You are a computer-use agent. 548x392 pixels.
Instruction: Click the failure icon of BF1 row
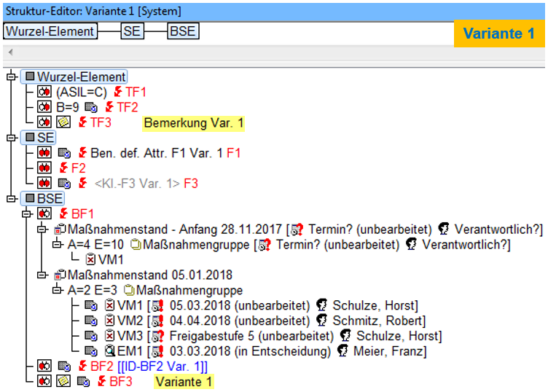(44, 213)
